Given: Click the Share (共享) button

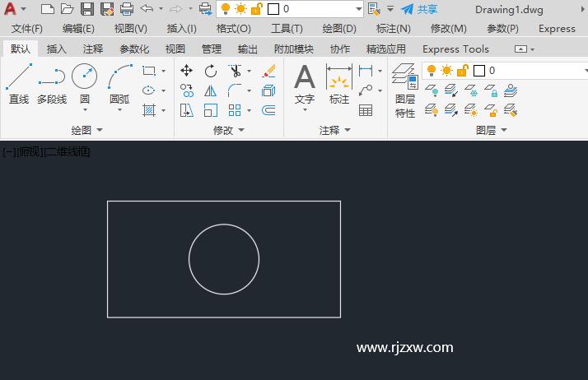Looking at the screenshot, I should (x=419, y=9).
